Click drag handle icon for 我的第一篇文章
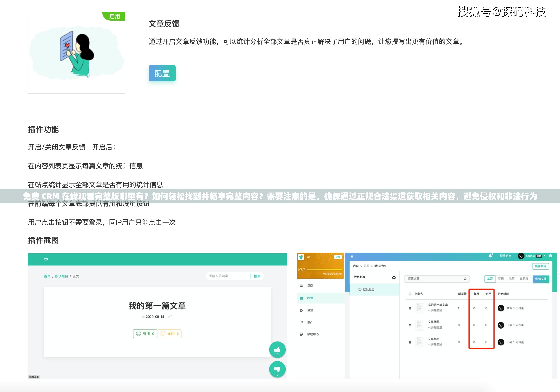This screenshot has height=392, width=560. (410, 308)
